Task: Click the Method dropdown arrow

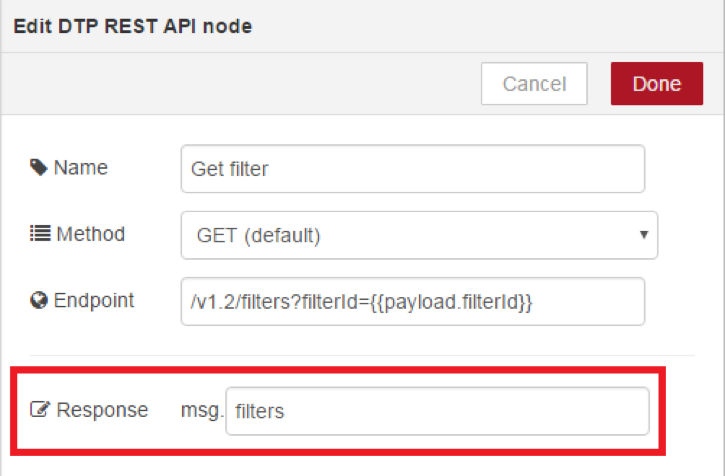Action: click(x=644, y=235)
